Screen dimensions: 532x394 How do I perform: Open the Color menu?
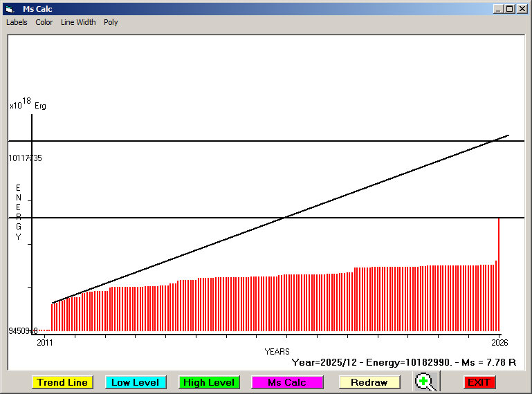(x=44, y=22)
